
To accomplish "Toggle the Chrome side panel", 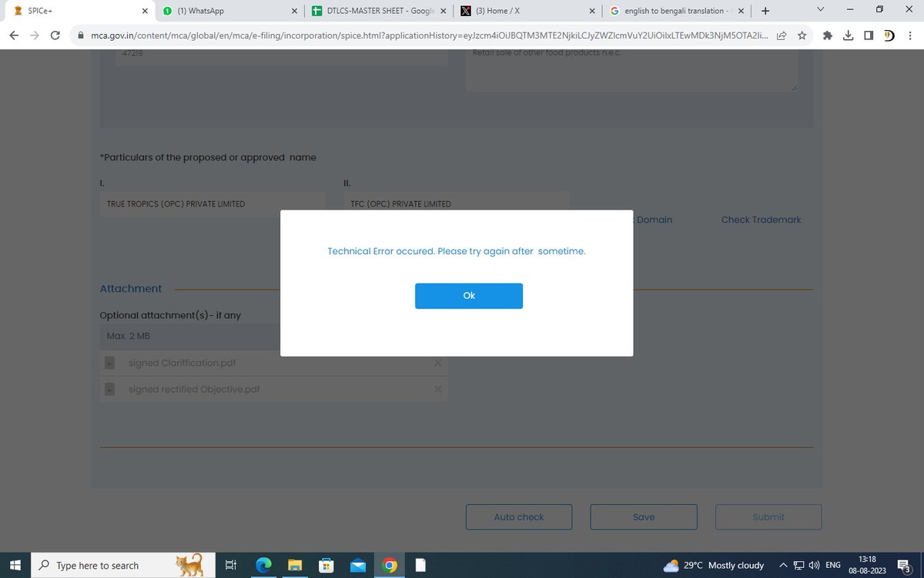I will pos(869,35).
